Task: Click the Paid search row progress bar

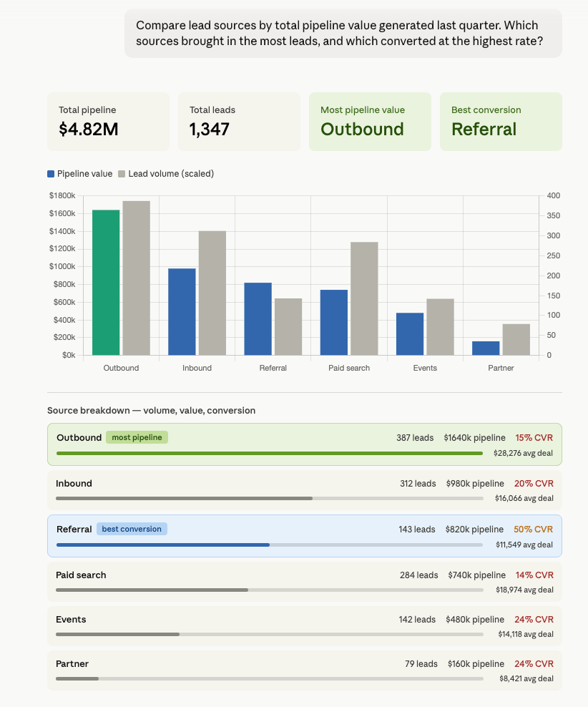Action: click(x=270, y=590)
